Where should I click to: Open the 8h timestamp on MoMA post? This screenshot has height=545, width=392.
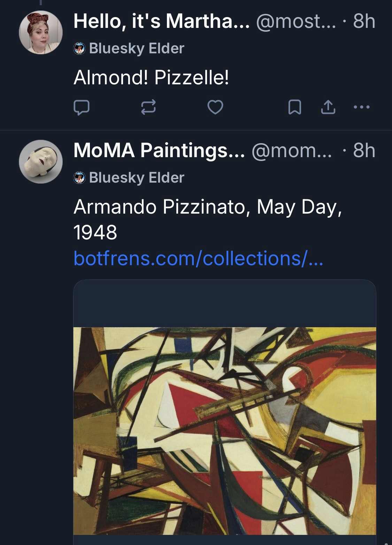pos(364,151)
